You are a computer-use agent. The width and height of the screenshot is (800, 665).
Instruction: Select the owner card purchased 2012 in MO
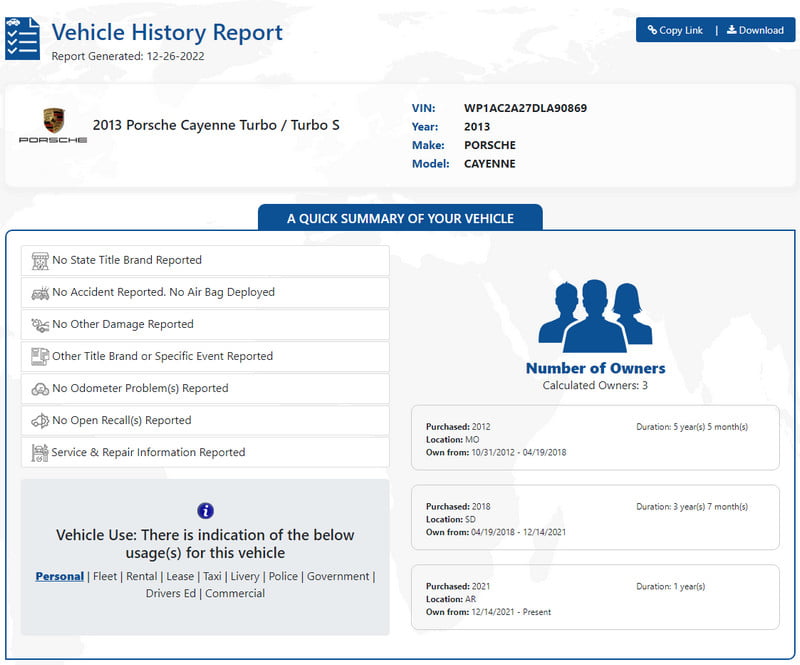coord(595,438)
